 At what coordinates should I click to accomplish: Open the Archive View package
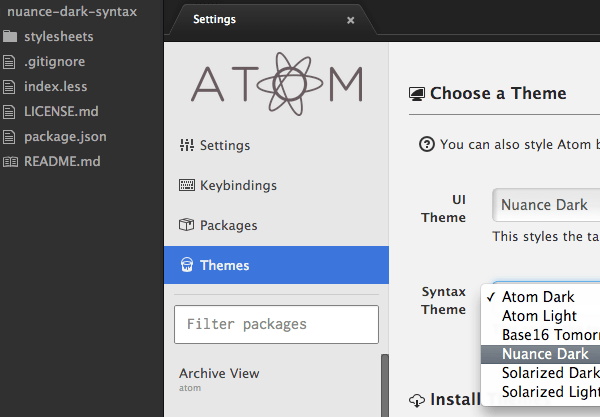(x=219, y=373)
